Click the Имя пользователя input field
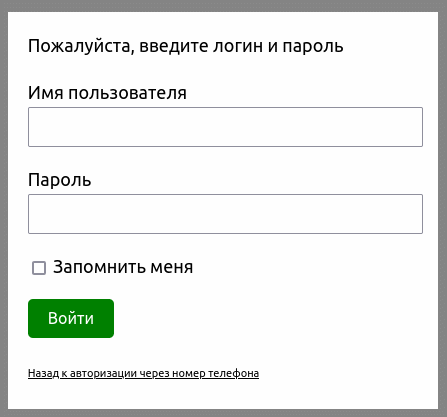The height and width of the screenshot is (417, 447). pyautogui.click(x=225, y=127)
